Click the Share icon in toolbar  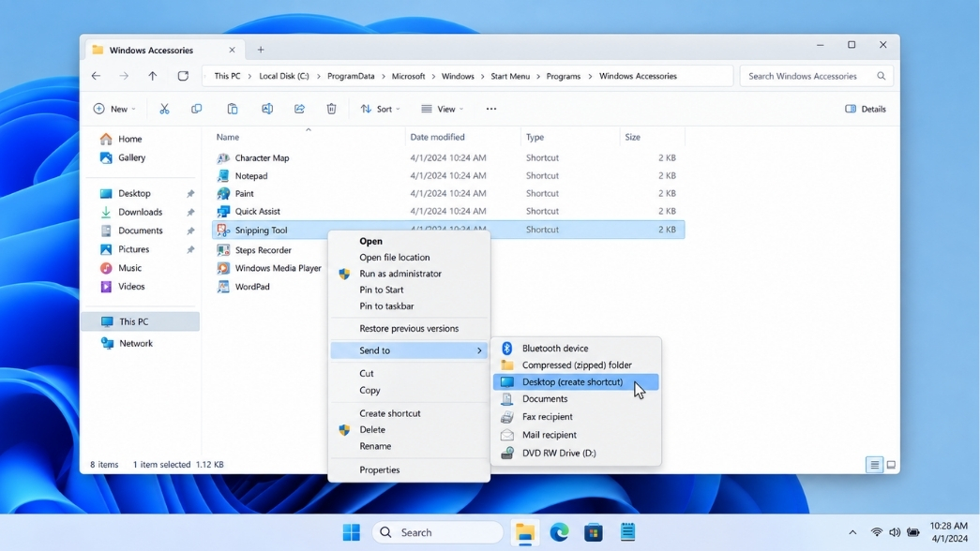pos(299,109)
